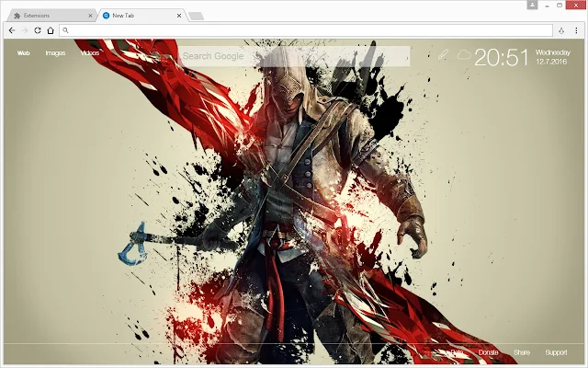Maximize the Chrome window
The image size is (588, 368).
click(560, 6)
